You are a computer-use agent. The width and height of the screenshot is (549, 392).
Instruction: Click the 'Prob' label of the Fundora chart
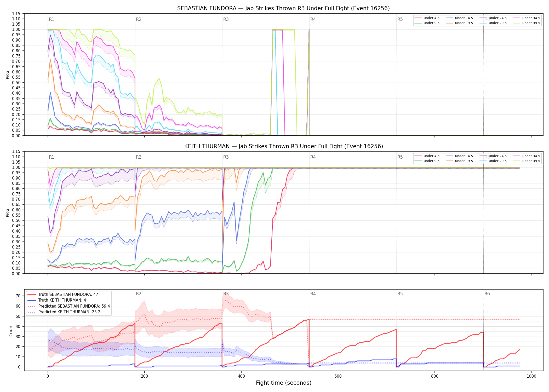pos(8,75)
